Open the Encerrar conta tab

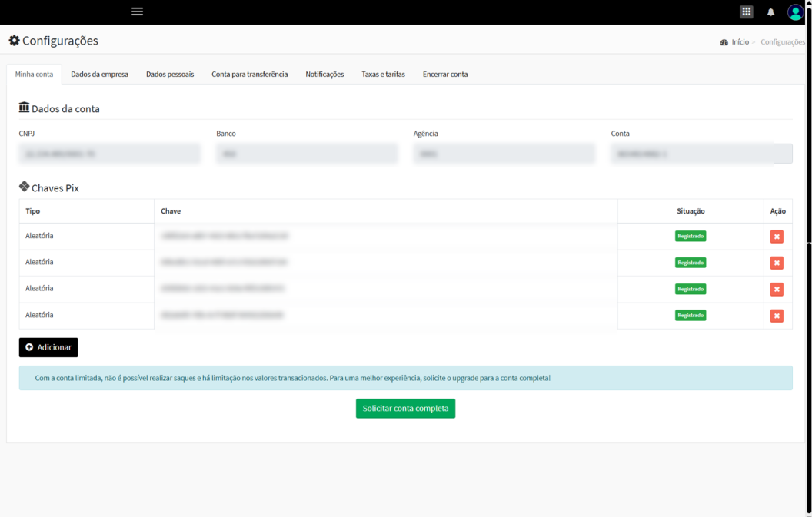click(444, 75)
